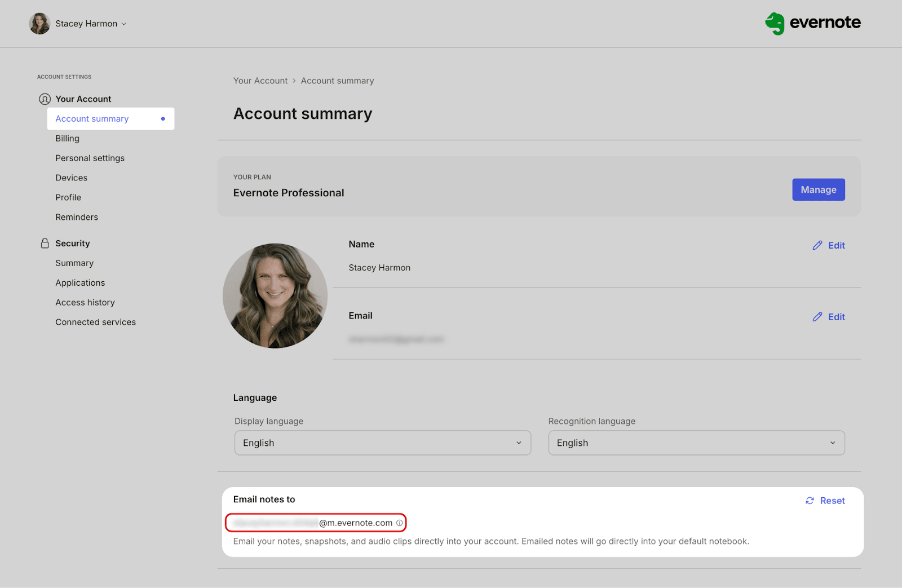Click the blurred account email value

coord(396,339)
